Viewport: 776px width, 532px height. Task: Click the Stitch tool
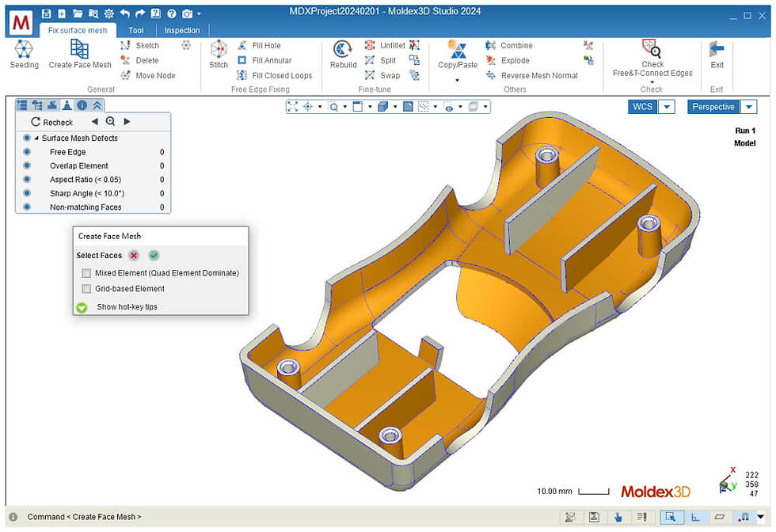(219, 55)
